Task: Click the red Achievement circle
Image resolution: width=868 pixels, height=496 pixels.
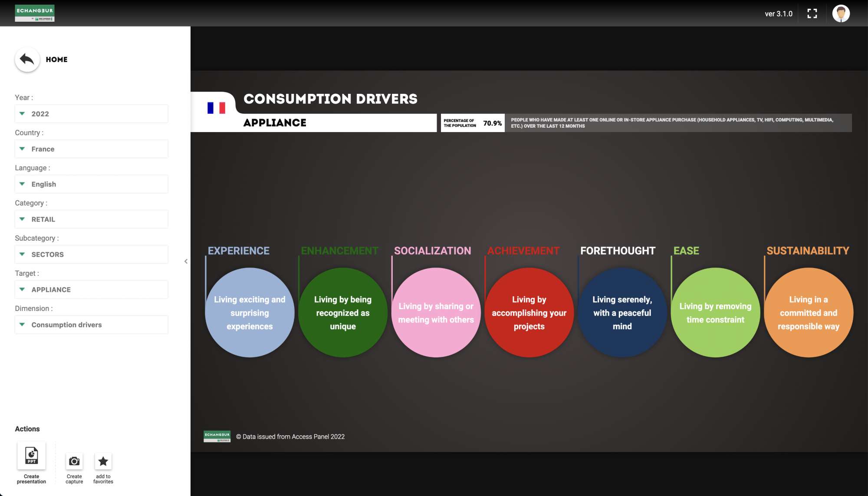Action: pos(529,313)
